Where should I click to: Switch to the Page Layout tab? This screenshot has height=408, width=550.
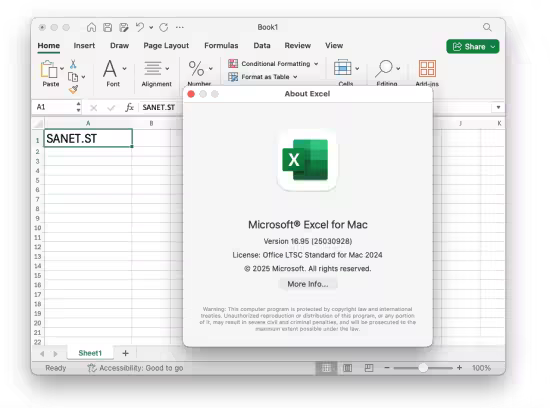pyautogui.click(x=166, y=46)
